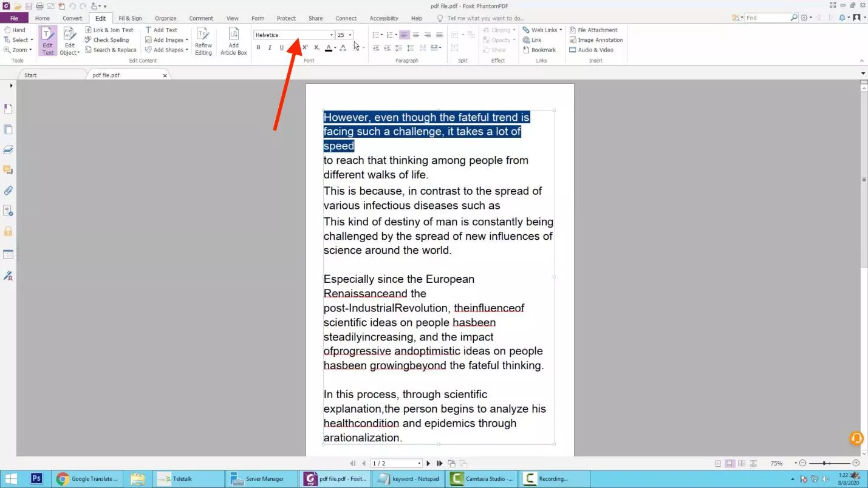
Task: Open the font size 25 dropdown
Action: click(351, 35)
